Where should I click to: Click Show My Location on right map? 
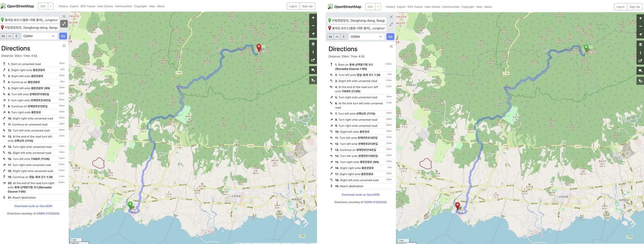tap(640, 35)
